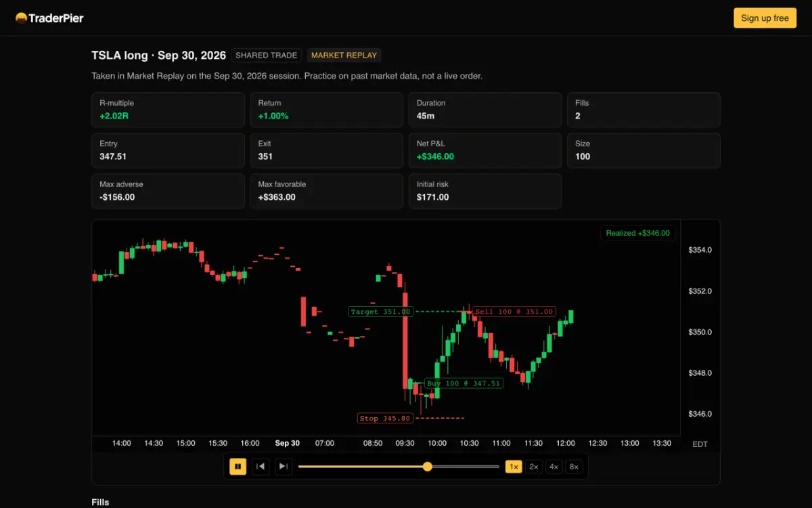The image size is (812, 508).
Task: Click the Max adverse -$156.00 card
Action: pyautogui.click(x=168, y=191)
